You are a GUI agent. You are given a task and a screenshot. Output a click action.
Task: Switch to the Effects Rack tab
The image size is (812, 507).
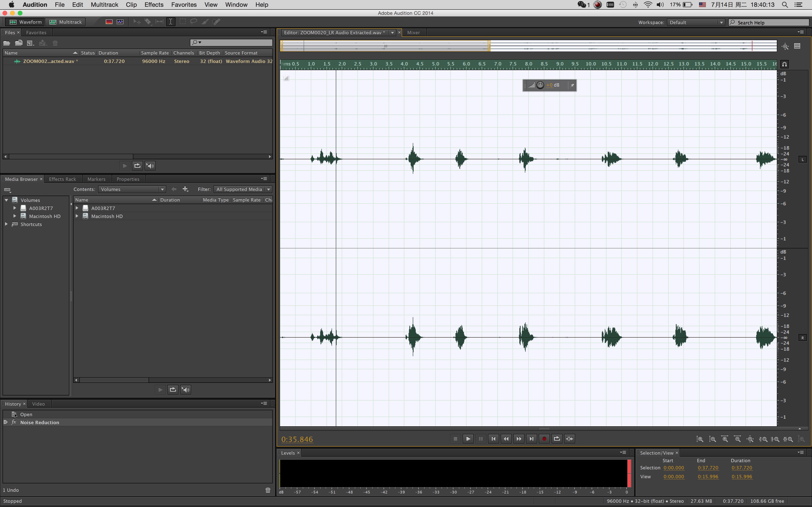62,179
